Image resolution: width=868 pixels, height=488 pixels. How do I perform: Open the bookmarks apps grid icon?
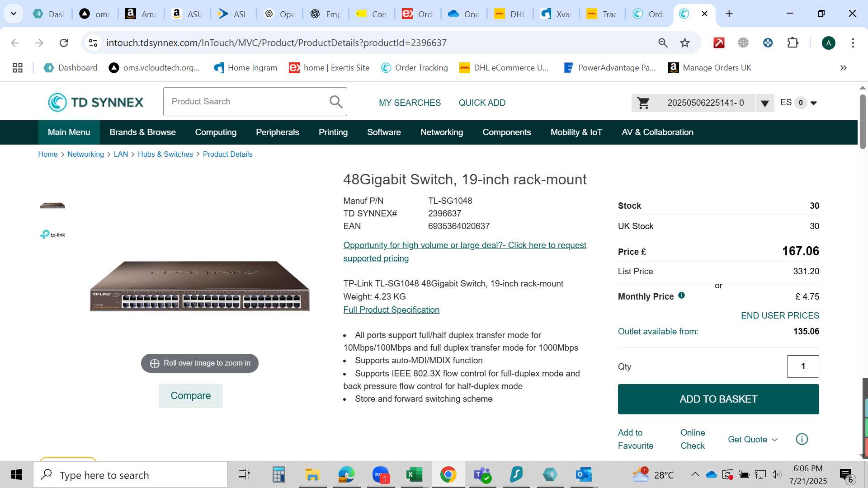pos(18,68)
